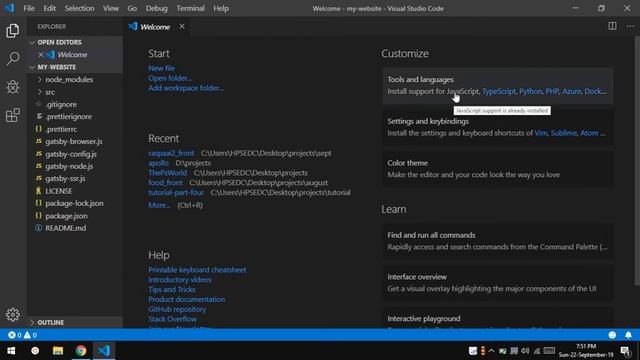Open the Interface overview card
The height and width of the screenshot is (360, 640).
tap(498, 283)
